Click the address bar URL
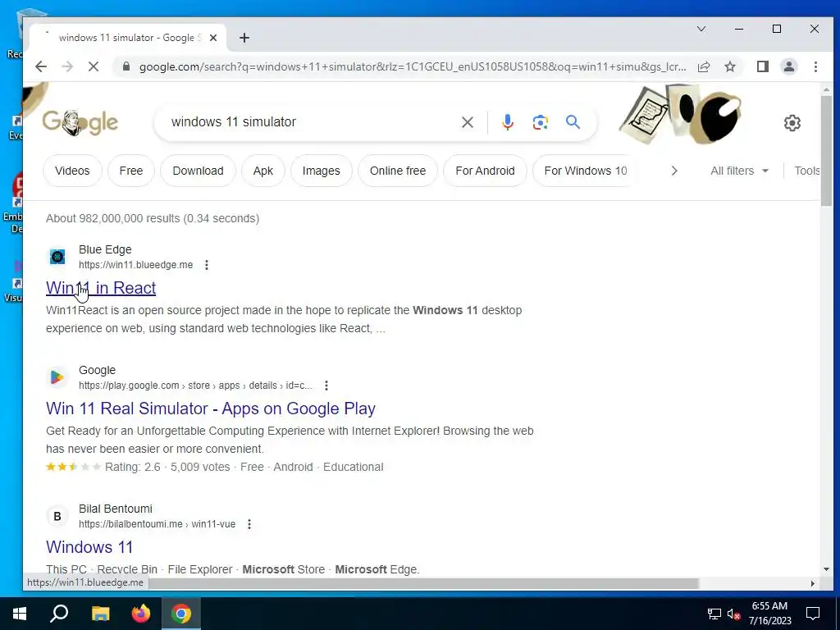Screen dimensions: 840x630 click(x=413, y=66)
